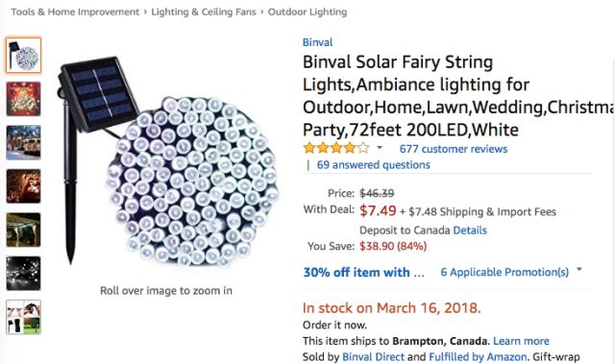Image resolution: width=615 pixels, height=364 pixels.
Task: Click the main solar string lights image
Action: coord(169,161)
